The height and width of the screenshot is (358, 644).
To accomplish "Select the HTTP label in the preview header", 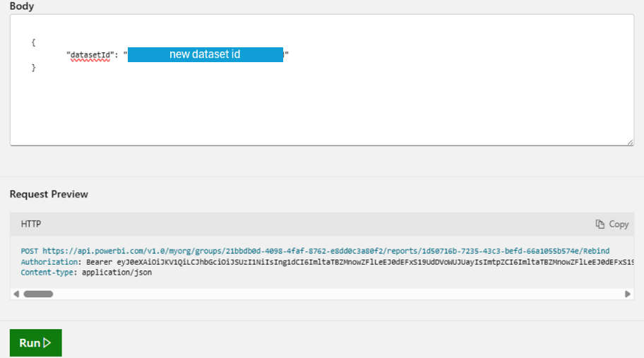I will pos(31,224).
